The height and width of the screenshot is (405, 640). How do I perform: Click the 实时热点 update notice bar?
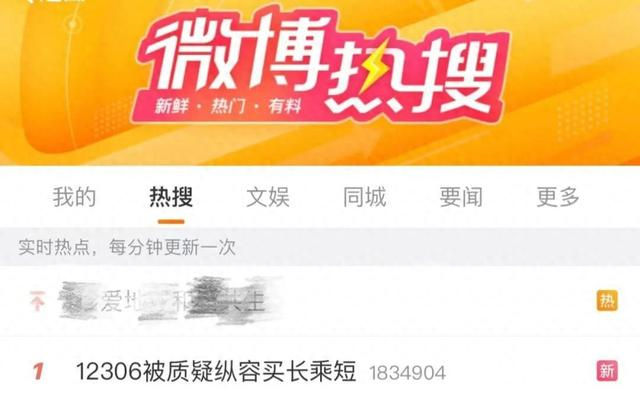pyautogui.click(x=320, y=247)
